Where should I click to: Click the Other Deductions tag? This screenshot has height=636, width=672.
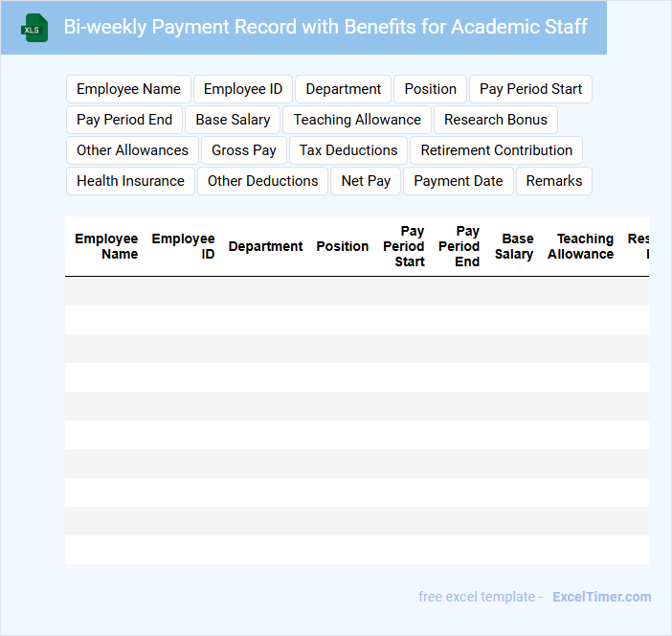(262, 181)
